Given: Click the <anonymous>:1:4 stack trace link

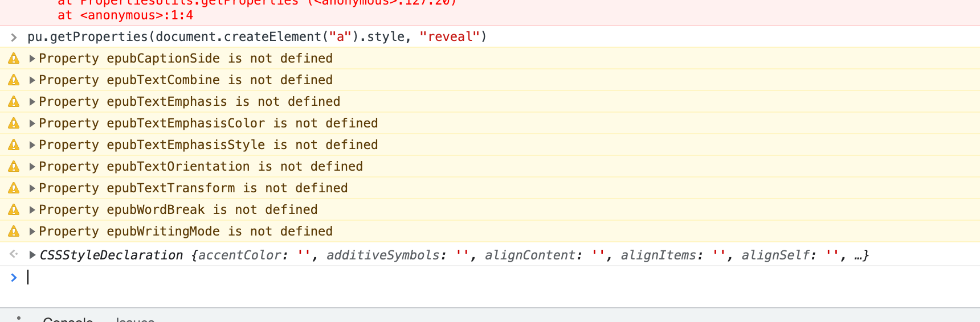Looking at the screenshot, I should [x=137, y=15].
